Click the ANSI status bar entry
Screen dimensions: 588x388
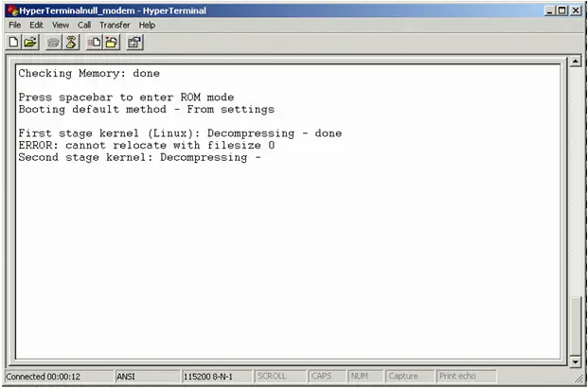coord(148,376)
